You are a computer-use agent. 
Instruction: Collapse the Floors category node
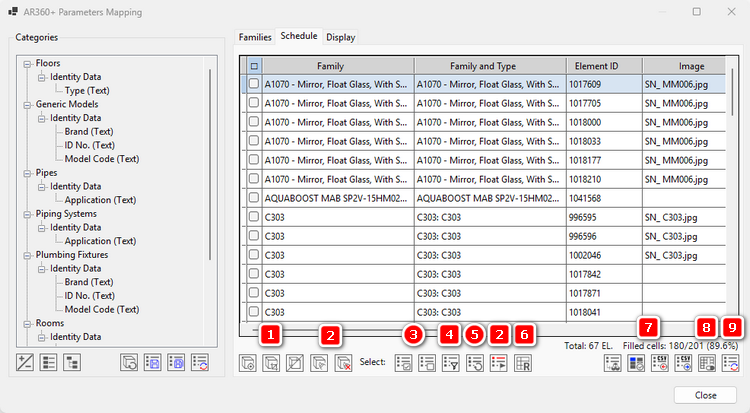tap(27, 64)
